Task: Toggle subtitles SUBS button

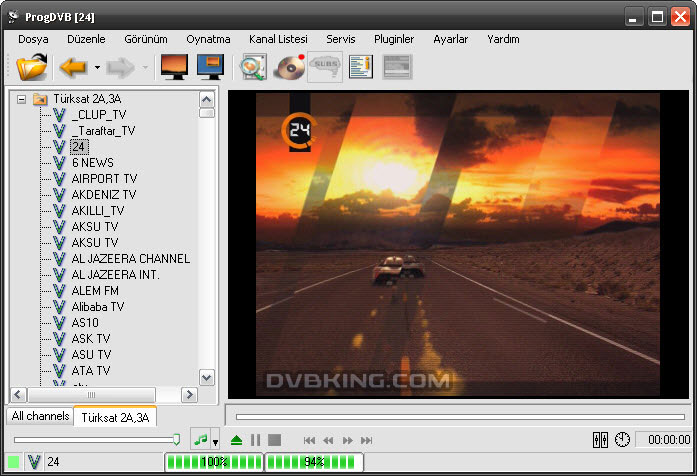Action: click(x=325, y=67)
